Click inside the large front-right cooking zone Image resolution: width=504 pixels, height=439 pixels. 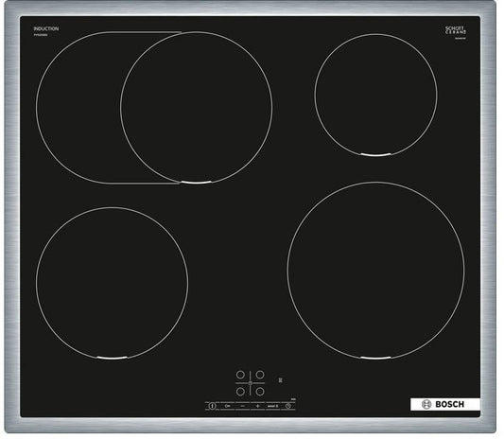[375, 271]
